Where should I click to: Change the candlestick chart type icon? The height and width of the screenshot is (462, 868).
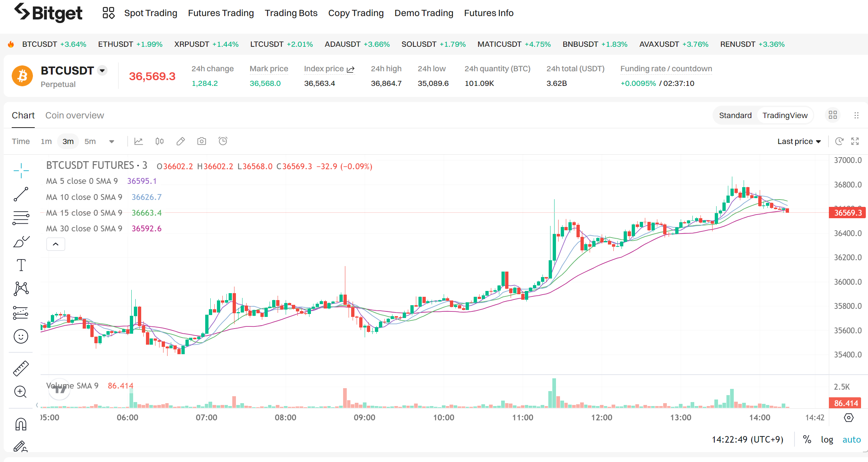pos(159,141)
